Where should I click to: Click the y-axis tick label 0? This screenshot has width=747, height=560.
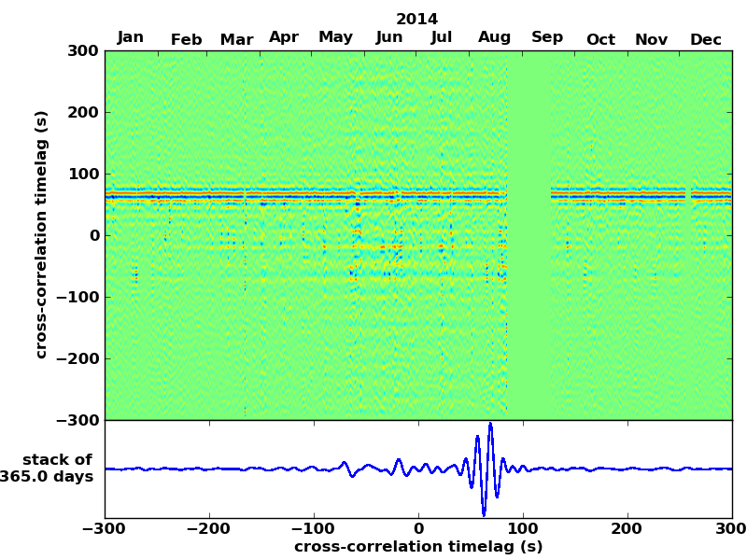pyautogui.click(x=94, y=235)
